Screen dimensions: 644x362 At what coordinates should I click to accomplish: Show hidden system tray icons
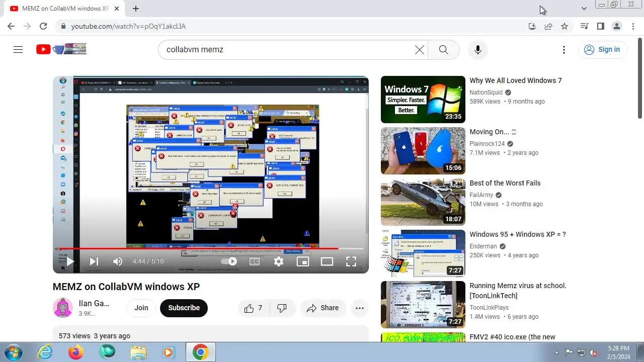pyautogui.click(x=556, y=352)
